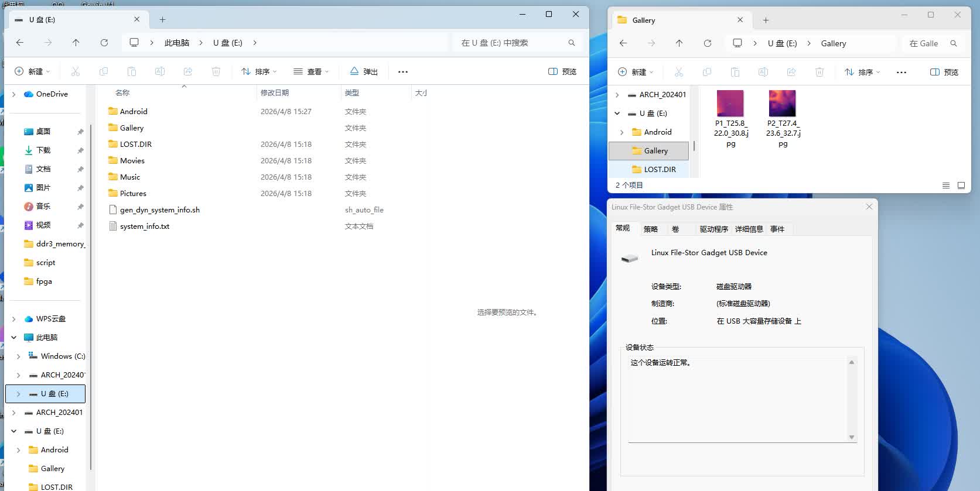Switch to the 详细信息 tab in properties
This screenshot has width=980, height=491.
[x=749, y=229]
